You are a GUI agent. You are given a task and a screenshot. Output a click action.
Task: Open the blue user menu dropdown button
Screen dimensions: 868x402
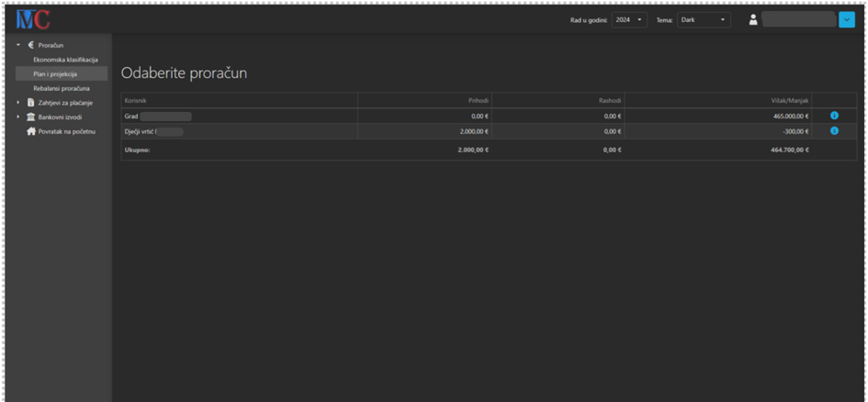point(846,19)
